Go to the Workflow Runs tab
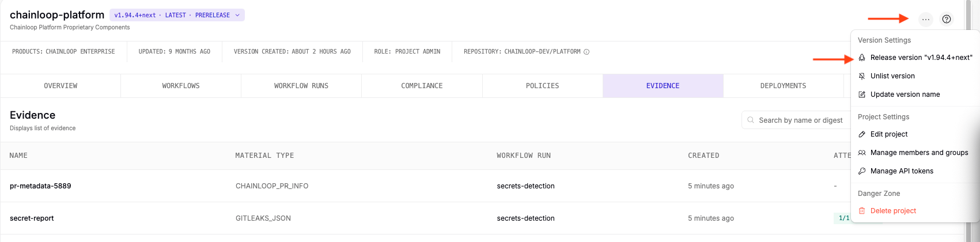Screen dimensions: 980x242 301,86
